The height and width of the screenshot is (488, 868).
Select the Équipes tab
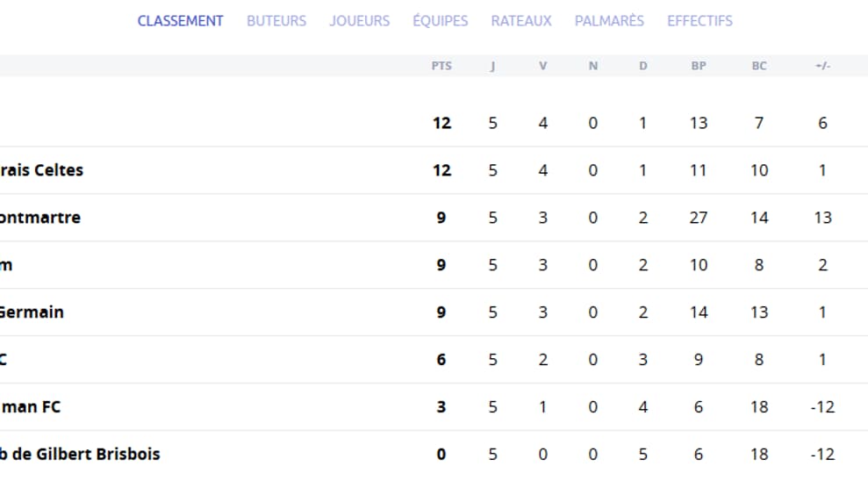(441, 21)
